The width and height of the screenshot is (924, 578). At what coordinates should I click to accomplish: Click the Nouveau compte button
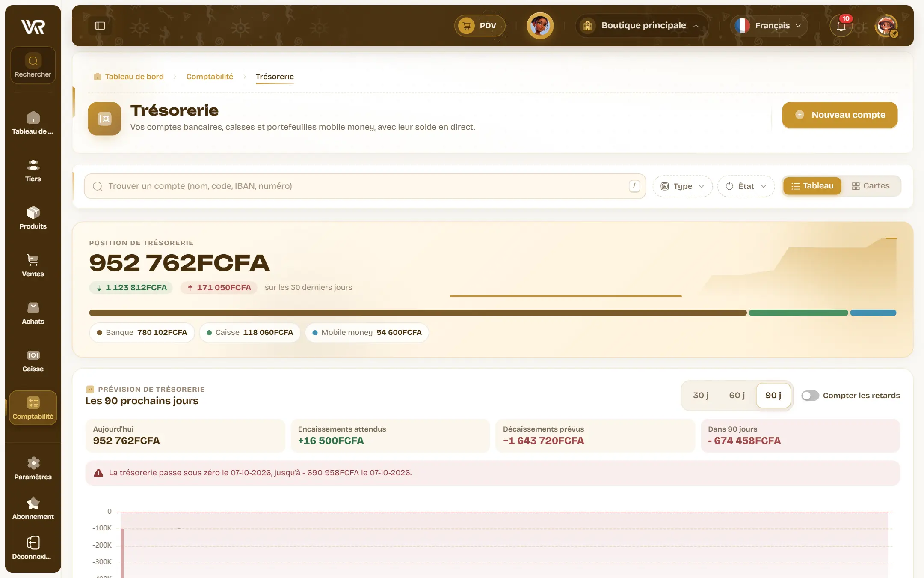(840, 115)
